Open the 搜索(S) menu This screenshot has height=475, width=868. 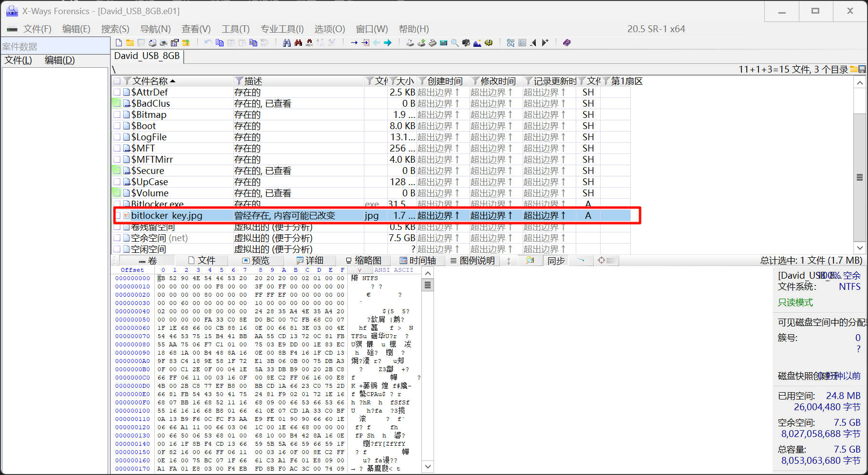[115, 29]
